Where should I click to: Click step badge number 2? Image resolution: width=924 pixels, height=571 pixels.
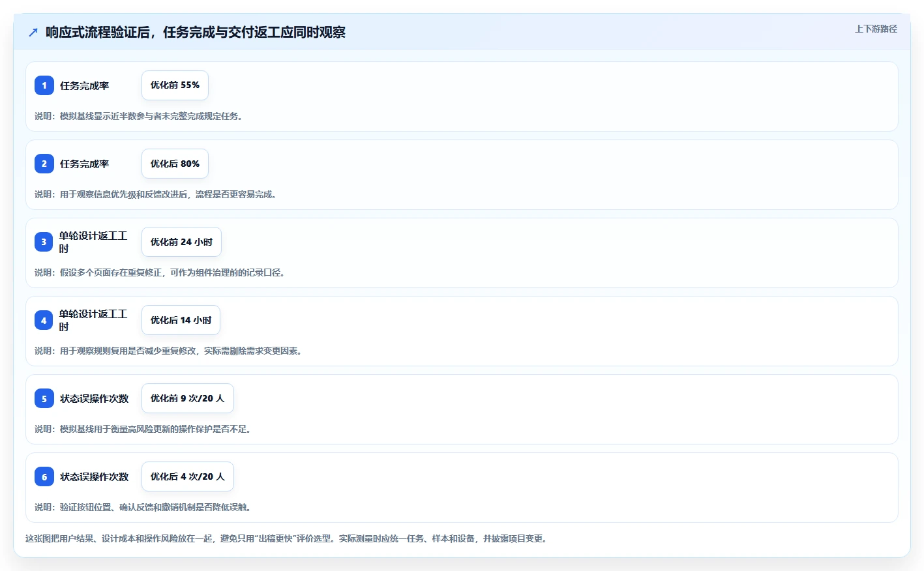click(44, 164)
